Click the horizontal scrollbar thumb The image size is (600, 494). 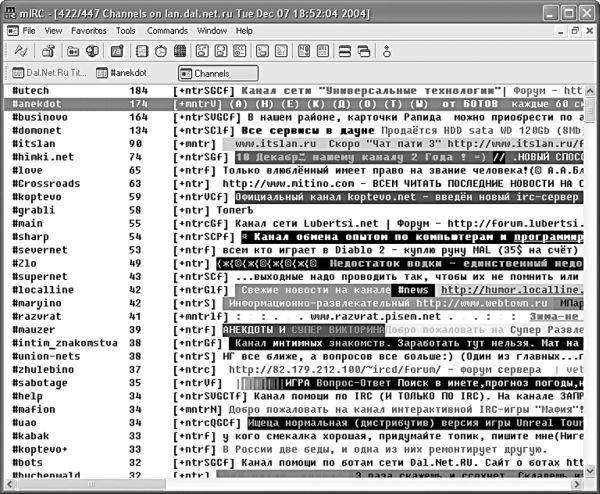[x=91, y=484]
